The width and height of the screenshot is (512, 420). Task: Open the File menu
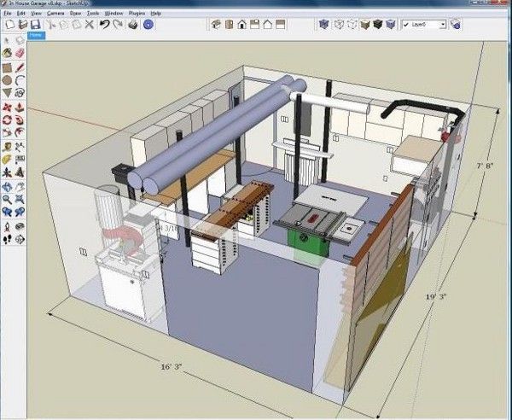pos(8,14)
